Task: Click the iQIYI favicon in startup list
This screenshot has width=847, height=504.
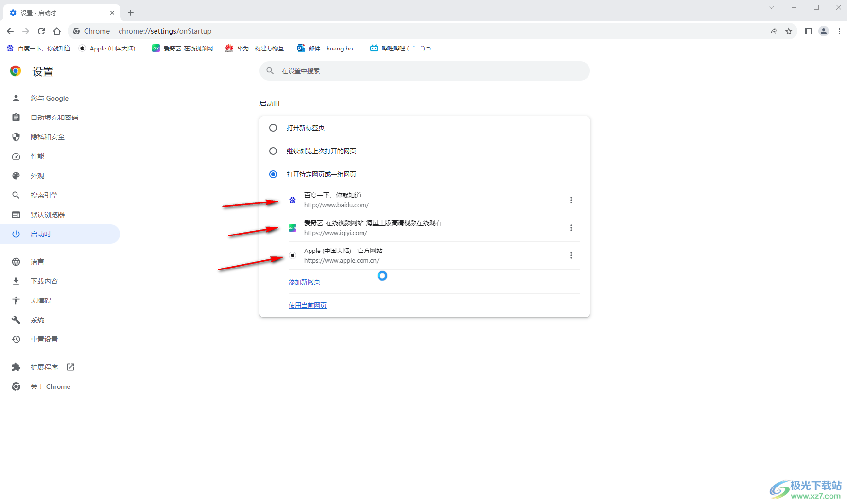Action: pos(293,228)
